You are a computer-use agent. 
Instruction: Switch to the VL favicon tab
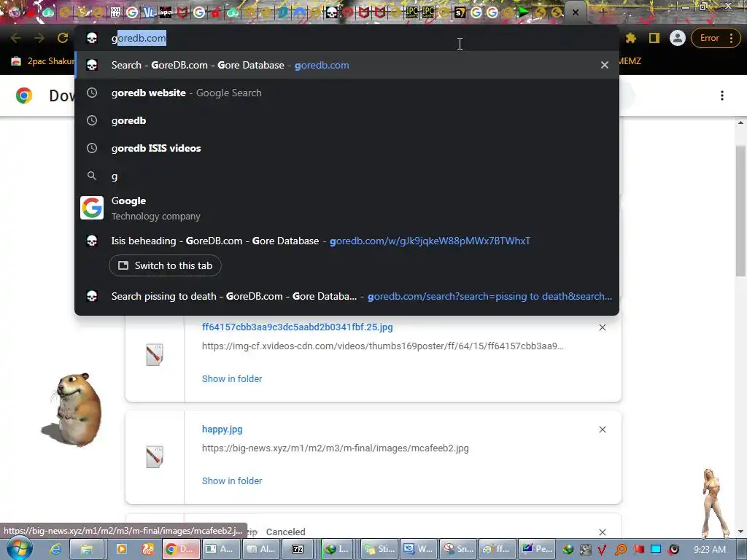tap(149, 12)
